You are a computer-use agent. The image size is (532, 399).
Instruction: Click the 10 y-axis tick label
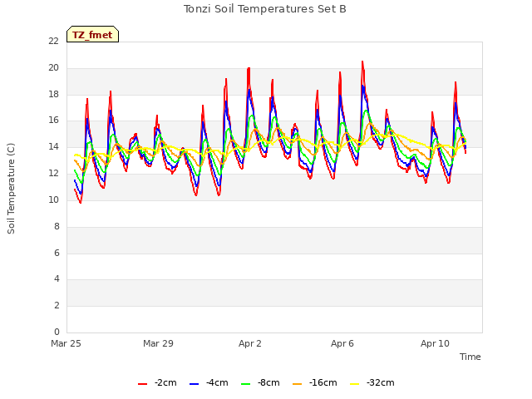pos(53,199)
